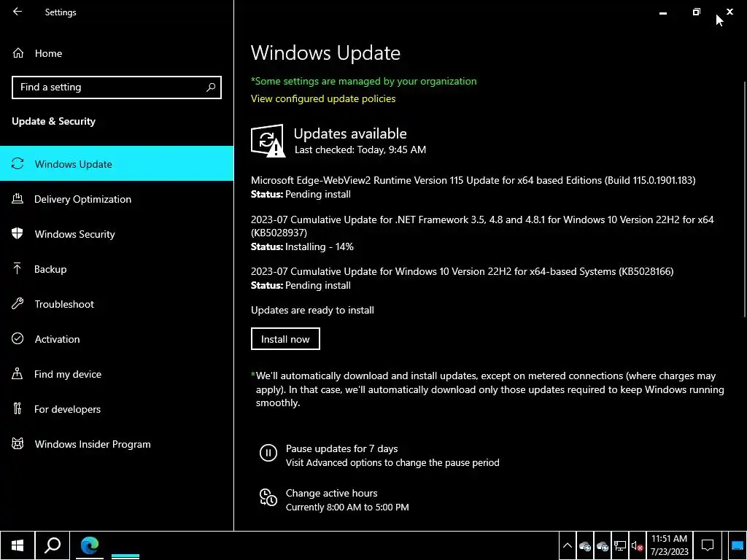This screenshot has width=747, height=560.
Task: Open taskbar Search magnifier
Action: click(53, 545)
